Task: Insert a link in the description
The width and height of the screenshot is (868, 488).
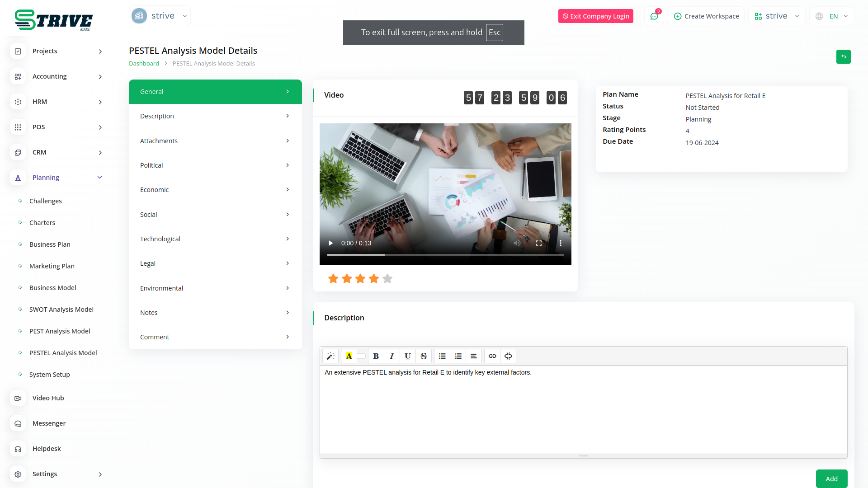Action: (x=492, y=356)
